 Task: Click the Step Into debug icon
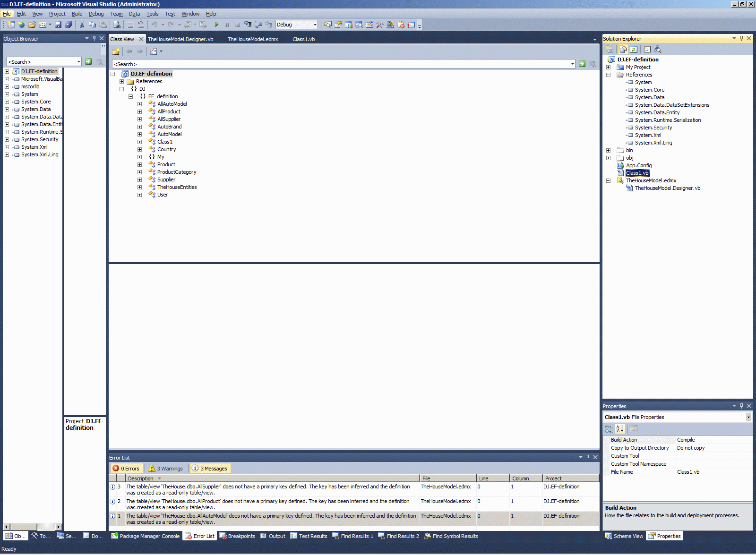coord(248,25)
